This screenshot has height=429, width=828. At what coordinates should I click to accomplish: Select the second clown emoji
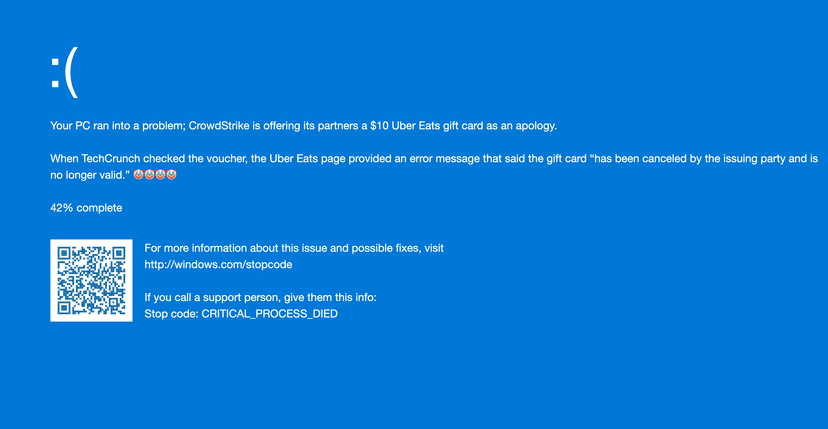149,175
